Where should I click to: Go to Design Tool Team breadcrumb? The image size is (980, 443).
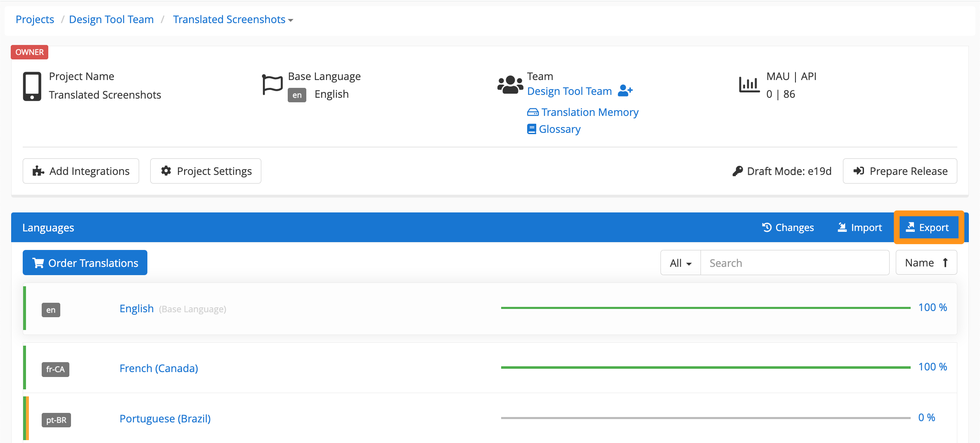[111, 19]
